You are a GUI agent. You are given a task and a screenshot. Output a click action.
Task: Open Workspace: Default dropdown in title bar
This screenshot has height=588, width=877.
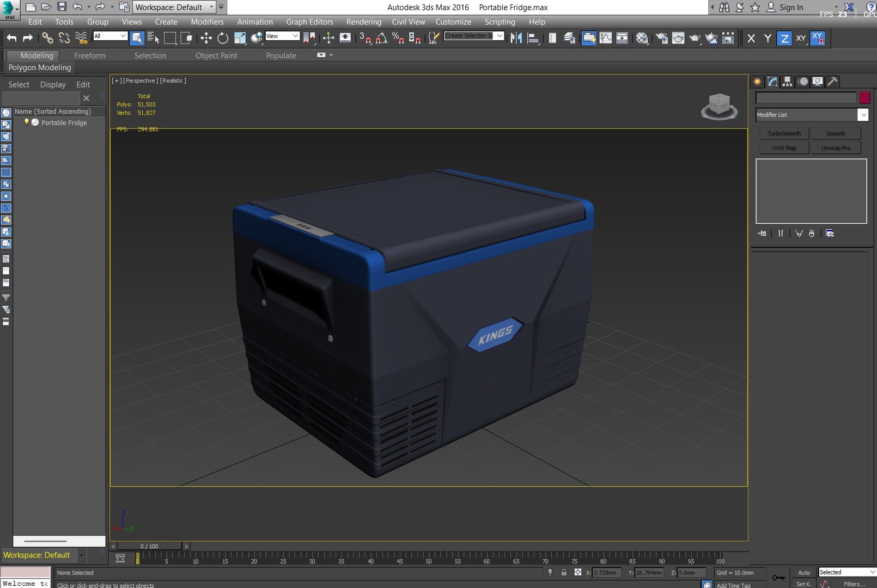174,7
